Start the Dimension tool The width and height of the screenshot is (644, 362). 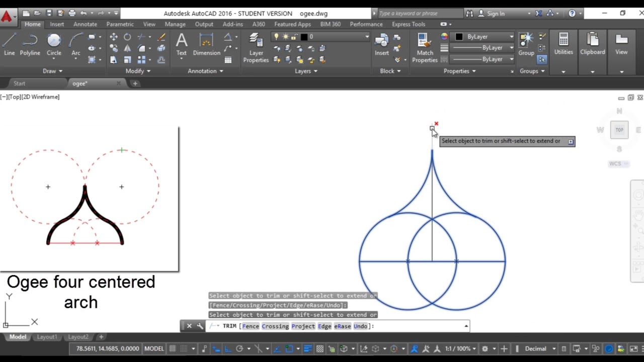coord(206,44)
